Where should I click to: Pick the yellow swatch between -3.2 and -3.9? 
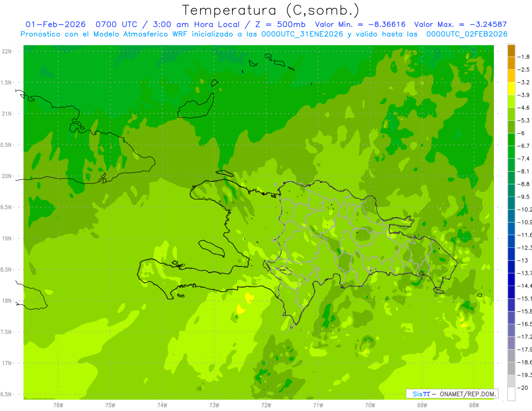(x=511, y=89)
